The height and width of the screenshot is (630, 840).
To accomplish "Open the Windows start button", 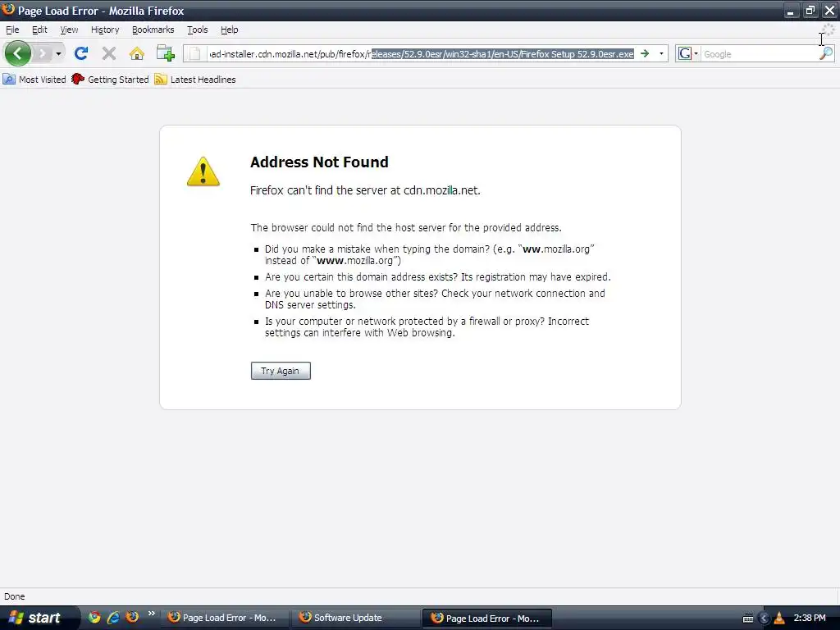I will pyautogui.click(x=39, y=618).
